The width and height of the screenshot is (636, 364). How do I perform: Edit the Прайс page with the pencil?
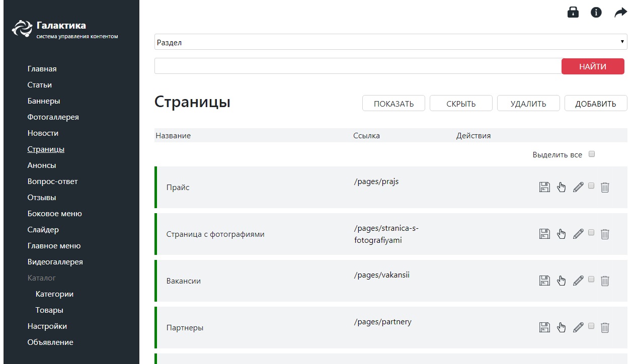click(x=578, y=188)
